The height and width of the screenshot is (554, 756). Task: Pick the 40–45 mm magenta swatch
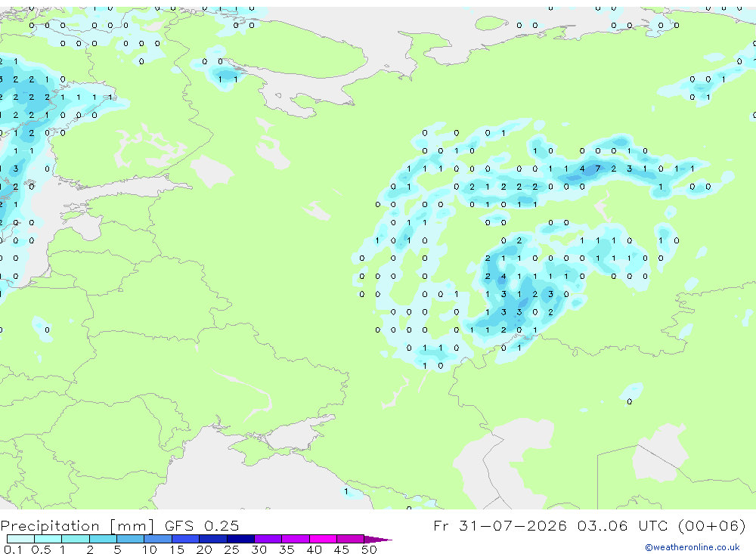coord(323,539)
